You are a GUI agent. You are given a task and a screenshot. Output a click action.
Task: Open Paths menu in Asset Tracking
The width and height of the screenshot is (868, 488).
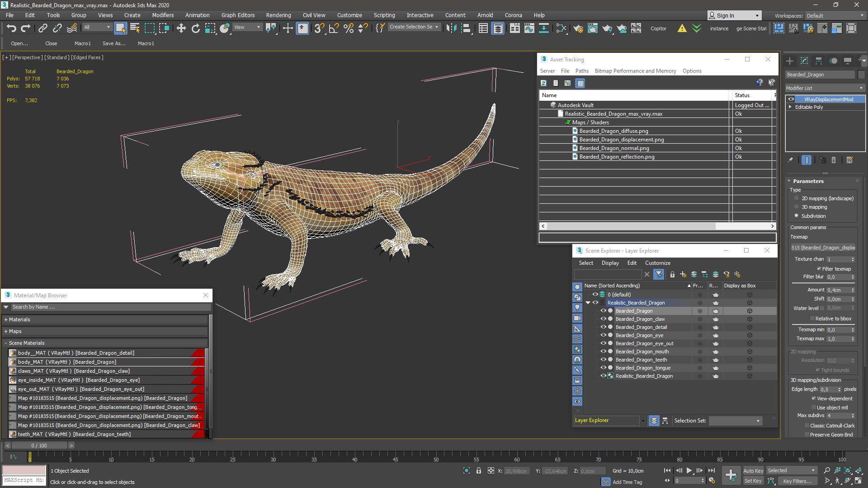pyautogui.click(x=582, y=71)
